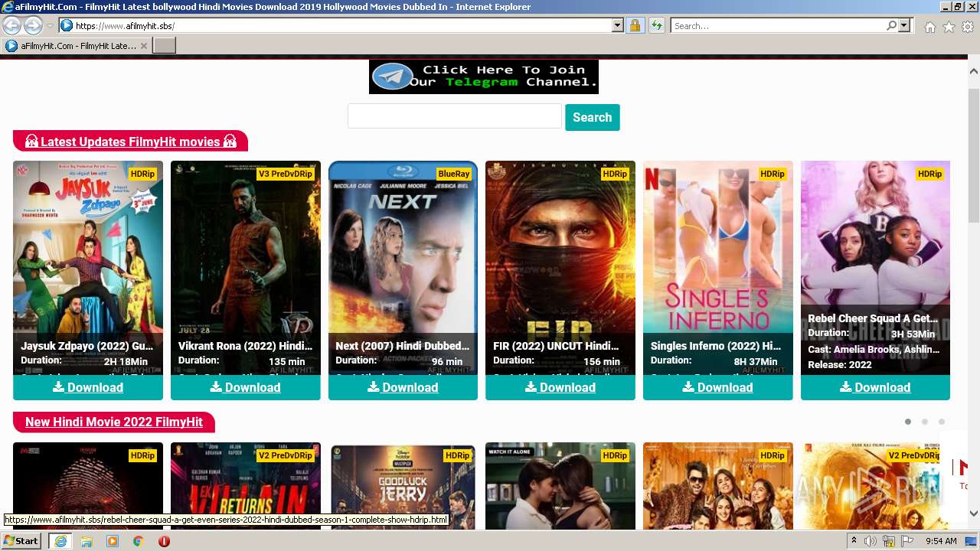Select the aFilmyHit.Com browser tab
Viewport: 980px width, 551px height.
coord(76,46)
